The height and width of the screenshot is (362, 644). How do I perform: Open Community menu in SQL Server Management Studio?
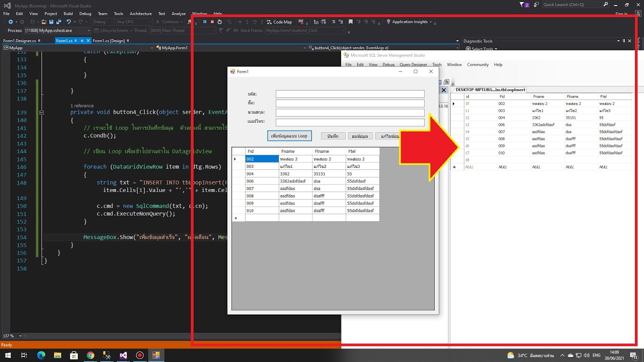(477, 64)
